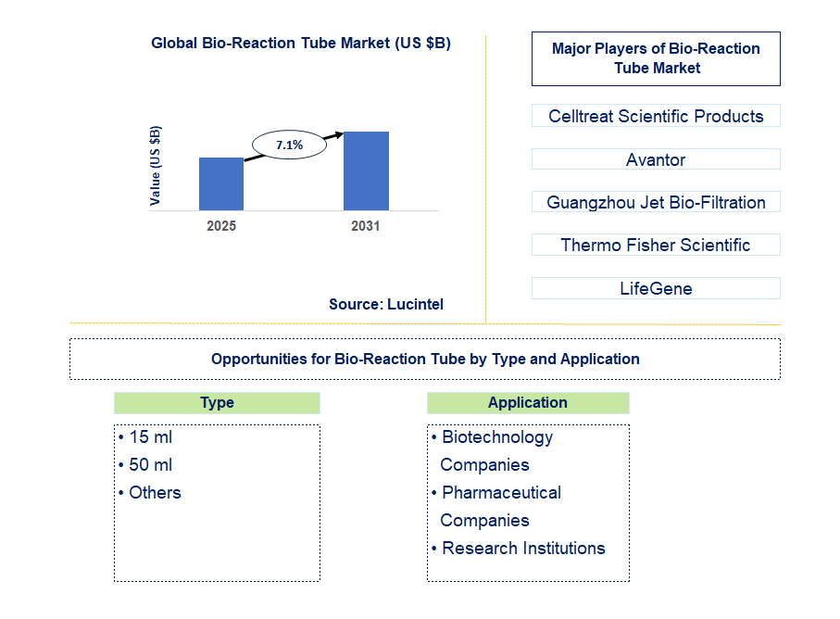Viewport: 840px width, 619px height.
Task: Select the Celltreat Scientific Products box
Action: click(656, 116)
